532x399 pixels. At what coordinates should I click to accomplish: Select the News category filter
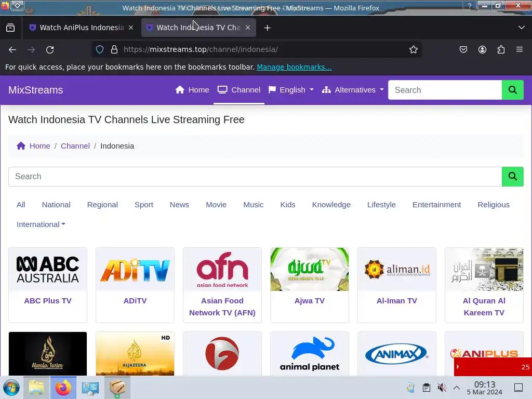point(179,205)
